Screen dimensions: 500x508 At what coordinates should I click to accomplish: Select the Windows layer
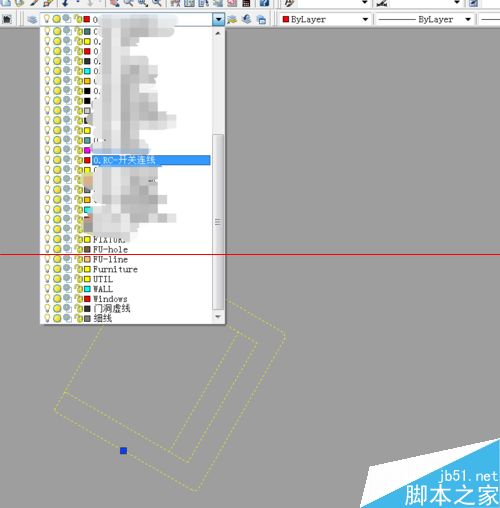(110, 299)
